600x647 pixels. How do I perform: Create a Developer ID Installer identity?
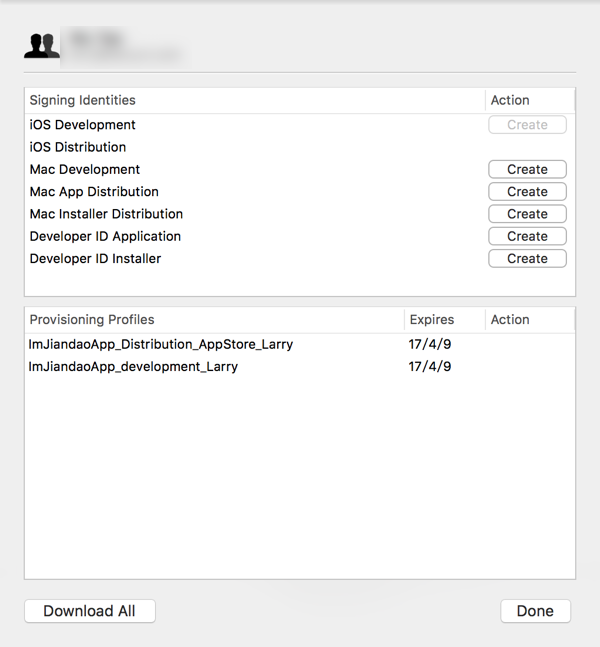(x=527, y=258)
